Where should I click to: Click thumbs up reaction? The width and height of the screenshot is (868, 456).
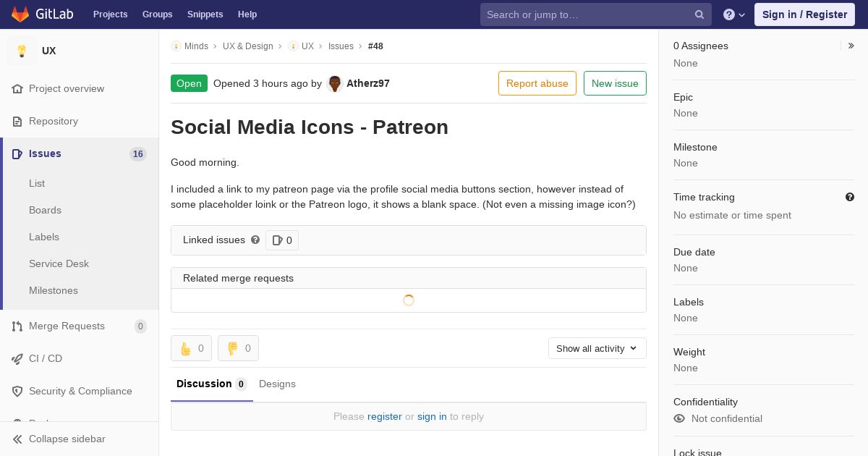pos(191,348)
